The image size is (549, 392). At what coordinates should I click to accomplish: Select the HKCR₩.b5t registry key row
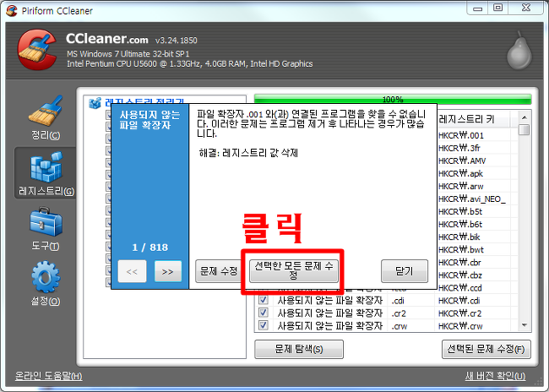(460, 211)
